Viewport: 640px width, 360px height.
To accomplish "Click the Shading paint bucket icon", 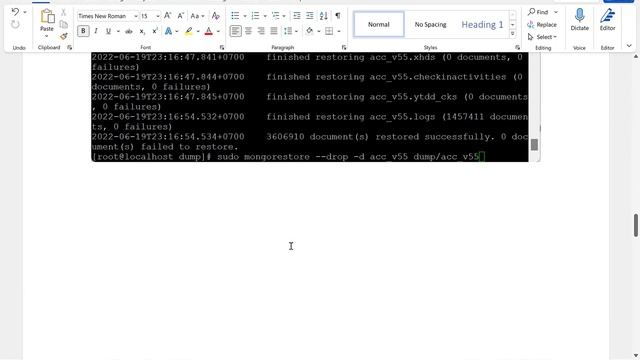I will (x=309, y=31).
